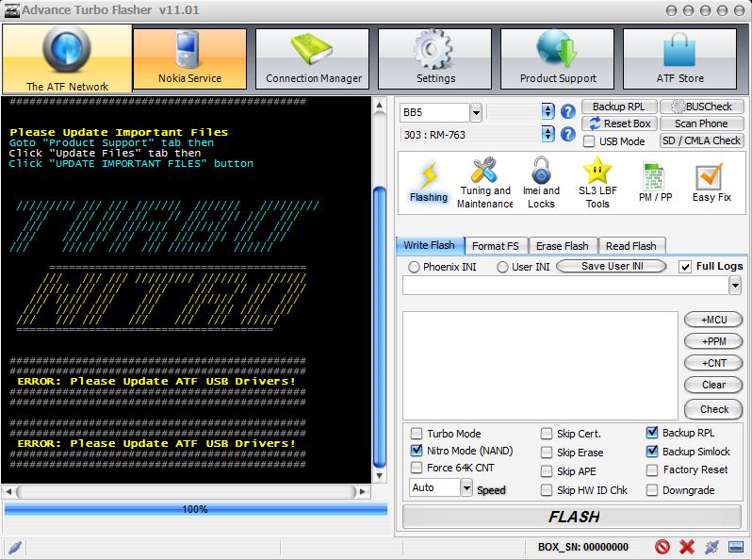752x560 pixels.
Task: Click help icon beside BB5 platform selector
Action: coord(568,112)
